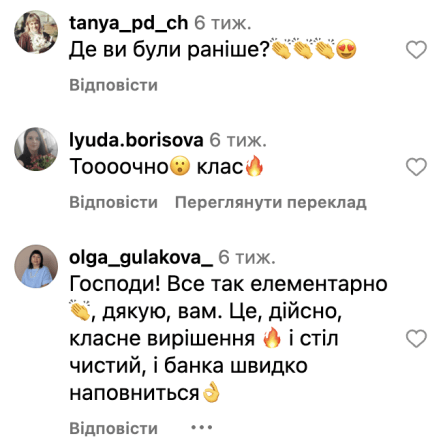Reply to tanya_pd_ch via Відповісти
This screenshot has width=428, height=447.
click(113, 85)
